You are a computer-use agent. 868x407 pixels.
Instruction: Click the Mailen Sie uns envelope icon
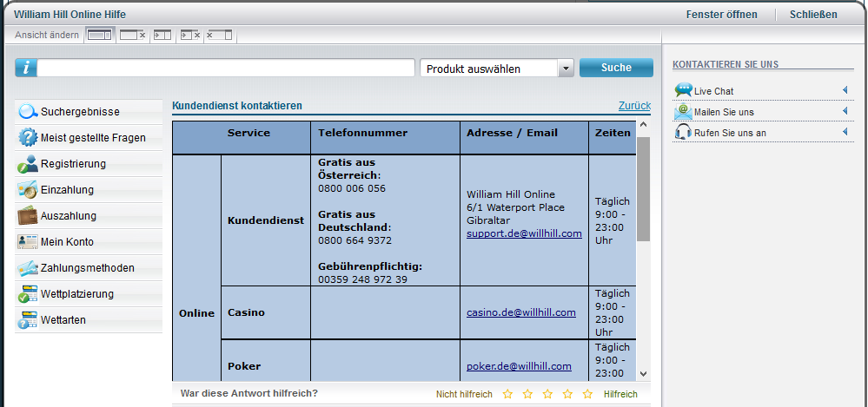pos(684,112)
